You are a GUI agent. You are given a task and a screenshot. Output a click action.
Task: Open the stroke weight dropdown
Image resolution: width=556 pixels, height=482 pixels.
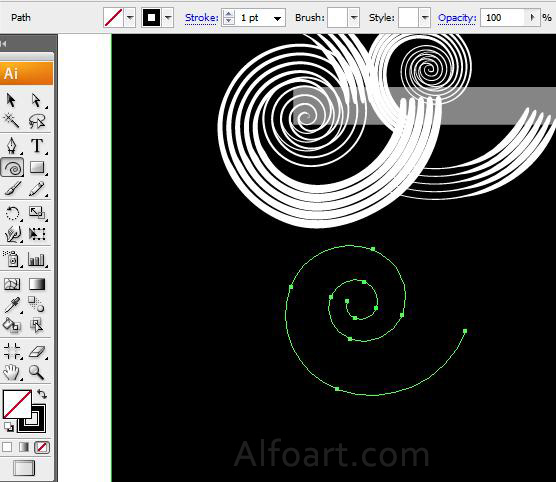[x=277, y=18]
